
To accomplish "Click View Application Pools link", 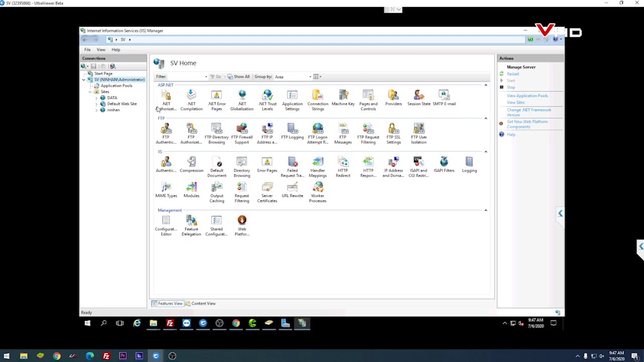I will point(527,96).
